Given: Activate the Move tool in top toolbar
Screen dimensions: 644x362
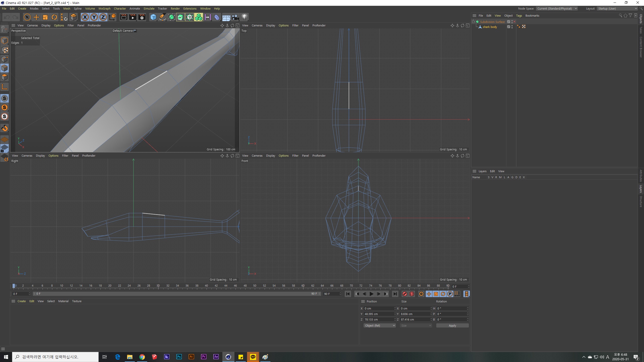Looking at the screenshot, I should tap(36, 17).
